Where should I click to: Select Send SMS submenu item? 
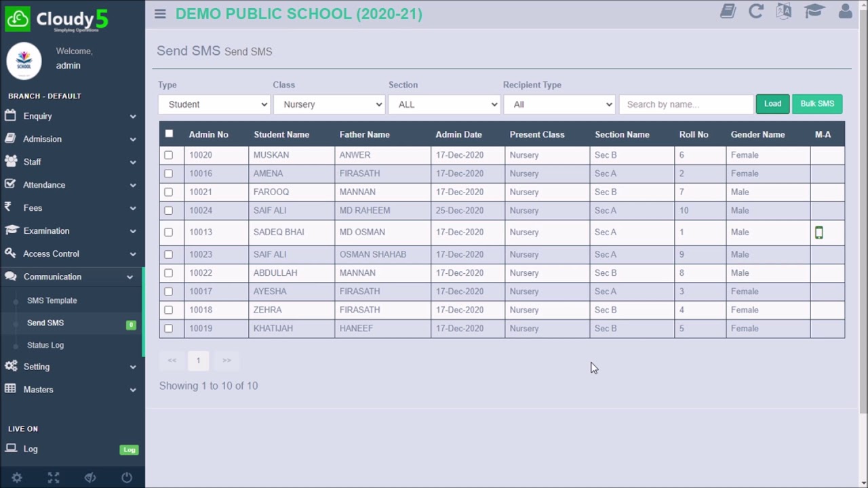click(x=45, y=323)
